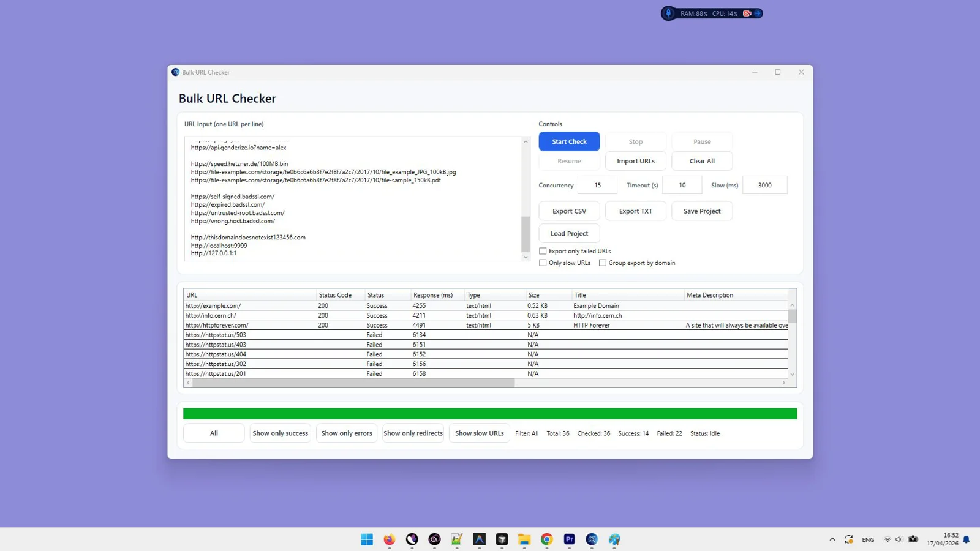Click the Resume button
The height and width of the screenshot is (551, 980).
coord(569,161)
